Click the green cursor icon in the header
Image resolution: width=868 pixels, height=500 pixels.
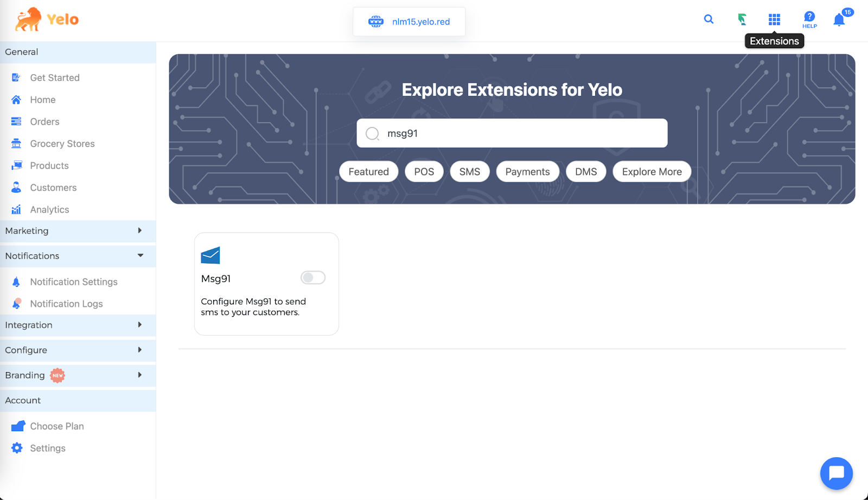[x=742, y=20]
